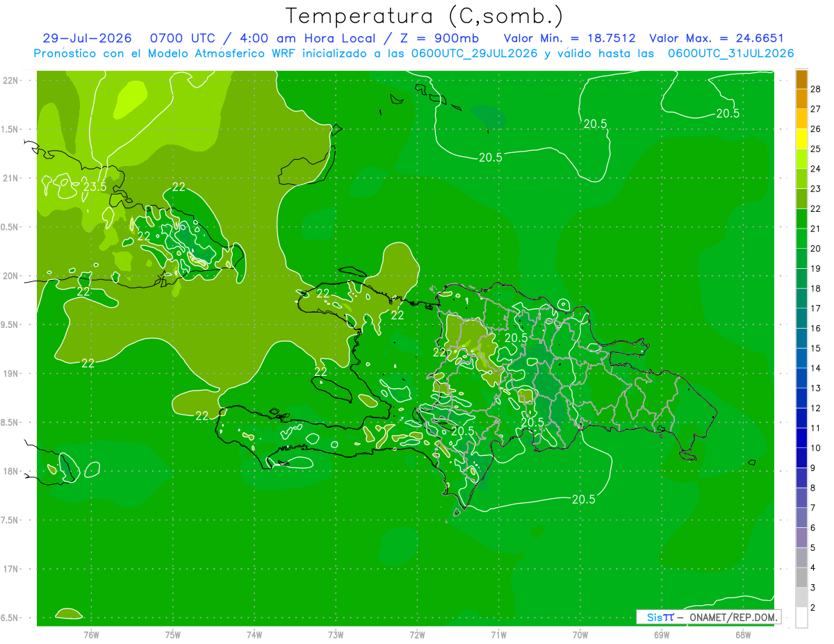Click the yellow swatch between 25 and 26
Image resolution: width=834 pixels, height=644 pixels.
[801, 139]
